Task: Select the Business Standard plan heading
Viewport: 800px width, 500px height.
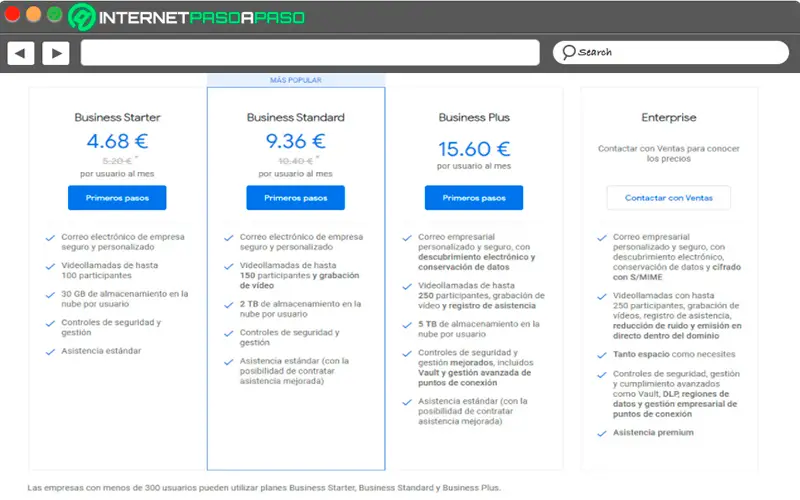Action: click(295, 117)
